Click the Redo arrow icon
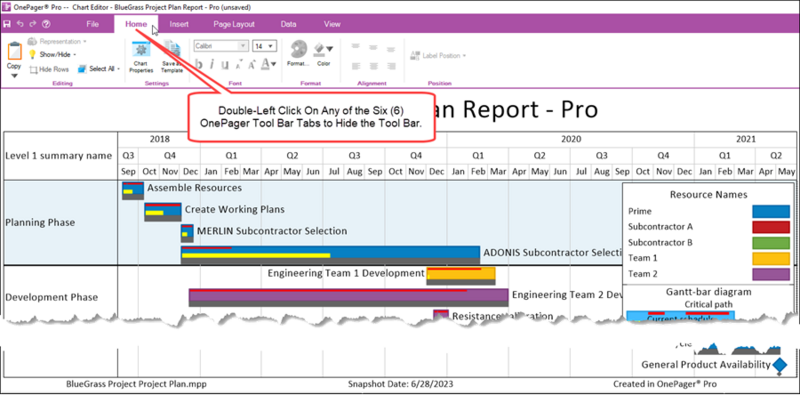 click(x=33, y=24)
